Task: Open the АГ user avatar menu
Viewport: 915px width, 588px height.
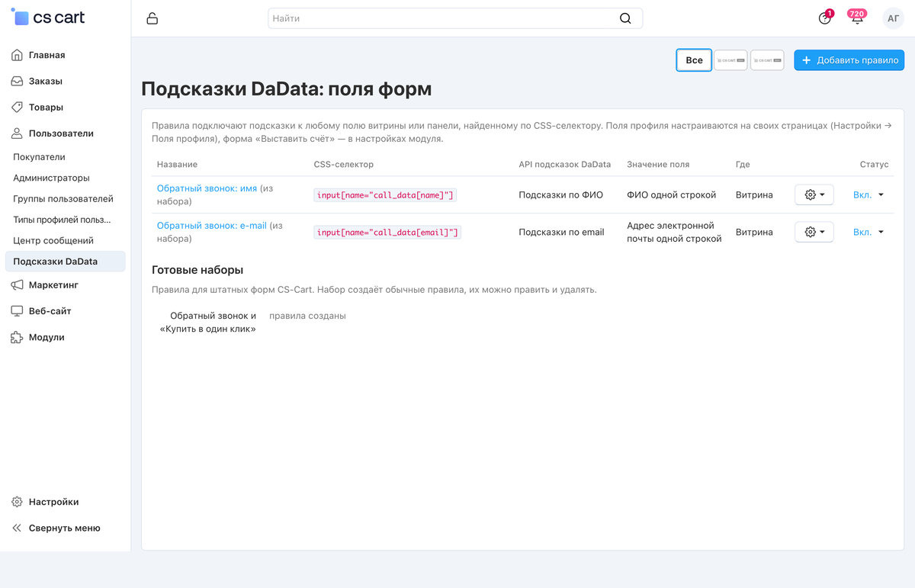Action: pyautogui.click(x=893, y=18)
